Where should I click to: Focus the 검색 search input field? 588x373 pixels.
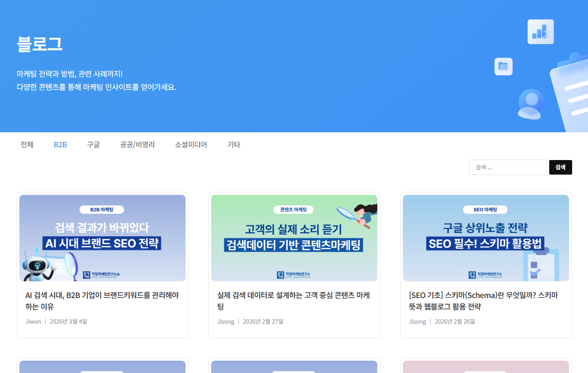point(508,167)
